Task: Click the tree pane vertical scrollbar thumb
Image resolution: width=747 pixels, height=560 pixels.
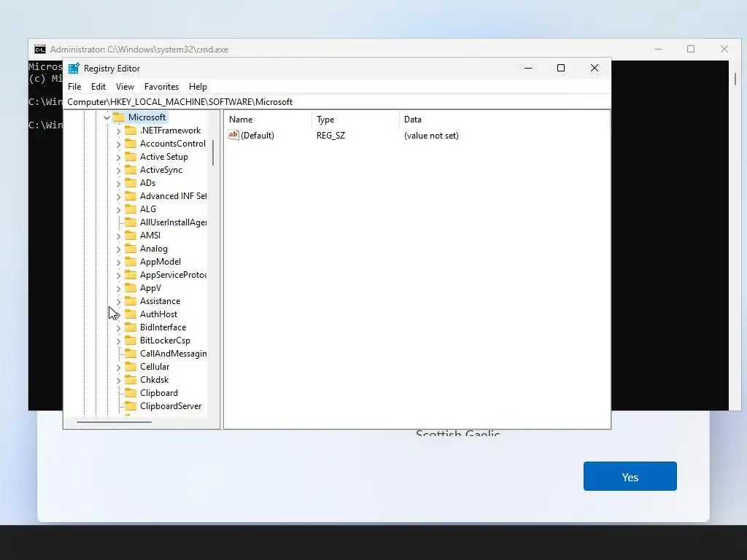Action: pyautogui.click(x=213, y=153)
